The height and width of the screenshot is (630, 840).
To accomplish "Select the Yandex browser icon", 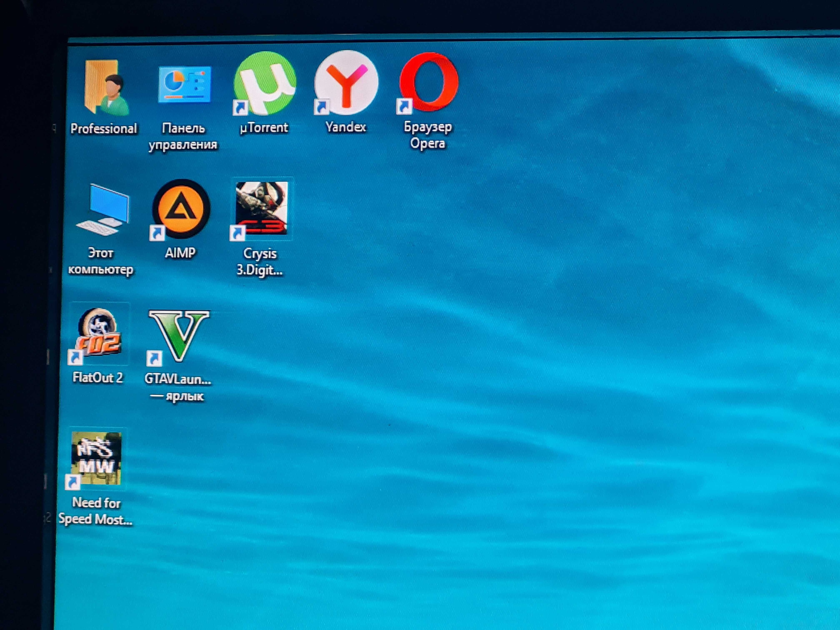I will tap(346, 82).
